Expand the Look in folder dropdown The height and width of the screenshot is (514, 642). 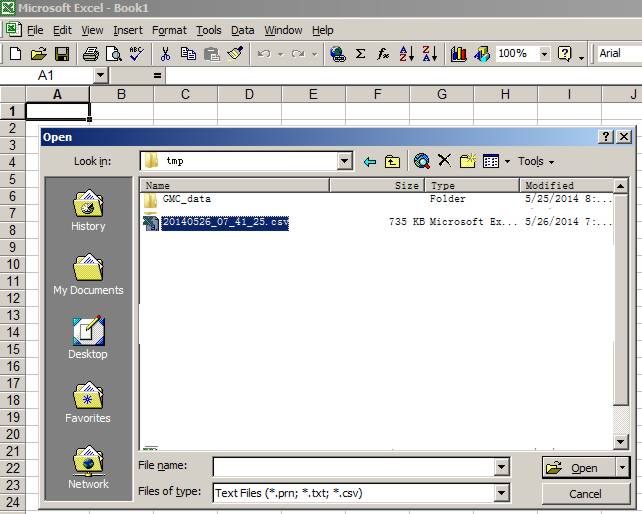click(345, 161)
